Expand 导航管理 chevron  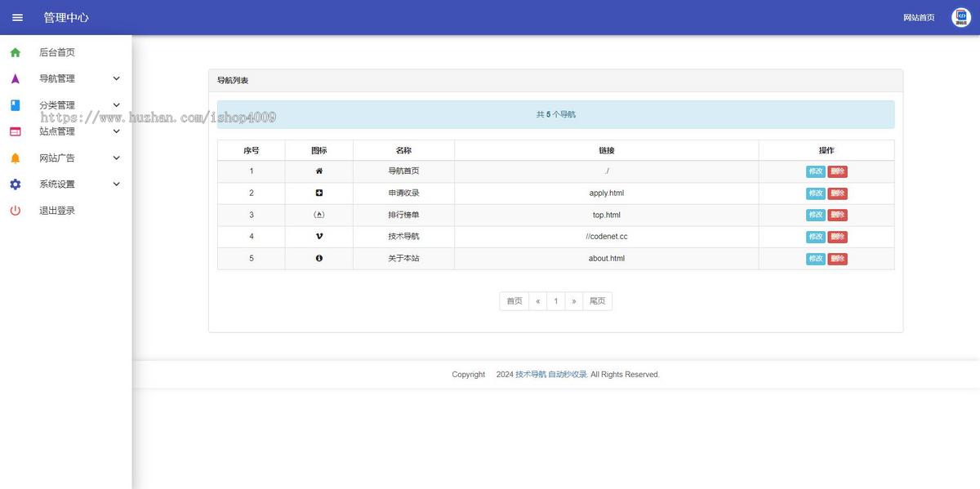point(116,78)
